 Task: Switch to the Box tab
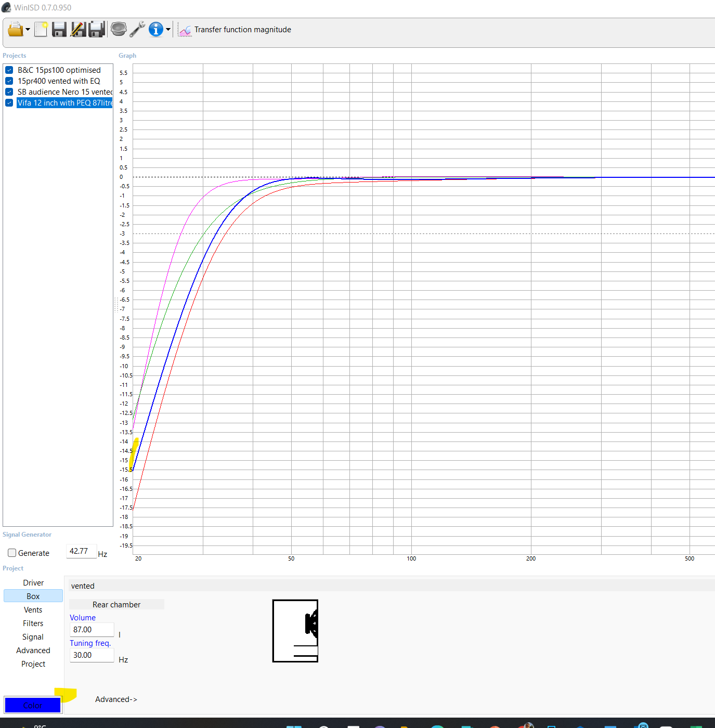coord(33,596)
